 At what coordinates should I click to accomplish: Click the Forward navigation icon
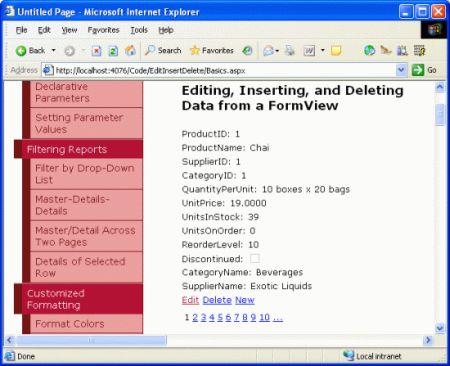point(69,51)
